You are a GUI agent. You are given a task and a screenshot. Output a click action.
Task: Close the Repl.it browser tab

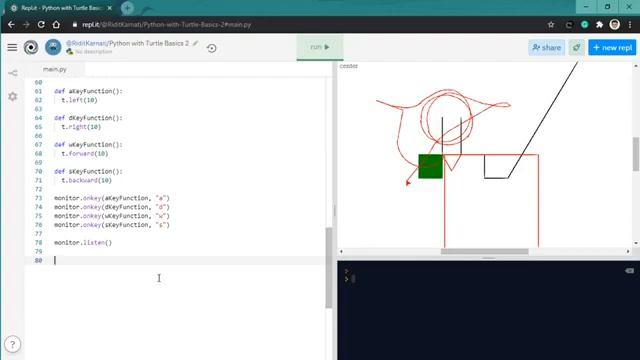(109, 8)
